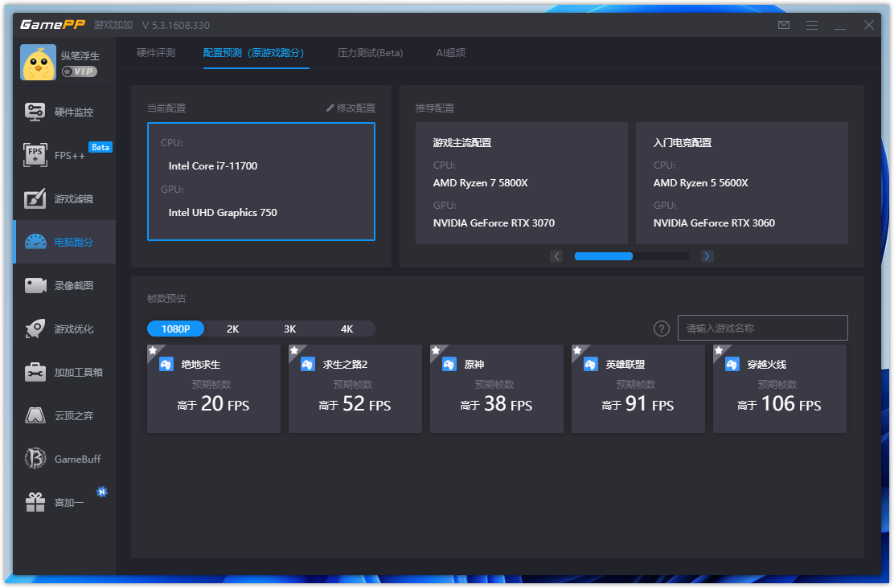The width and height of the screenshot is (894, 588).
Task: Click the recommended configs blue scroll indicator
Action: [x=604, y=256]
